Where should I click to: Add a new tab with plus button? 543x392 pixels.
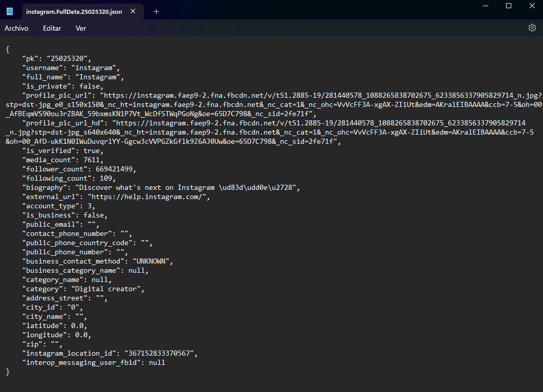coord(156,12)
